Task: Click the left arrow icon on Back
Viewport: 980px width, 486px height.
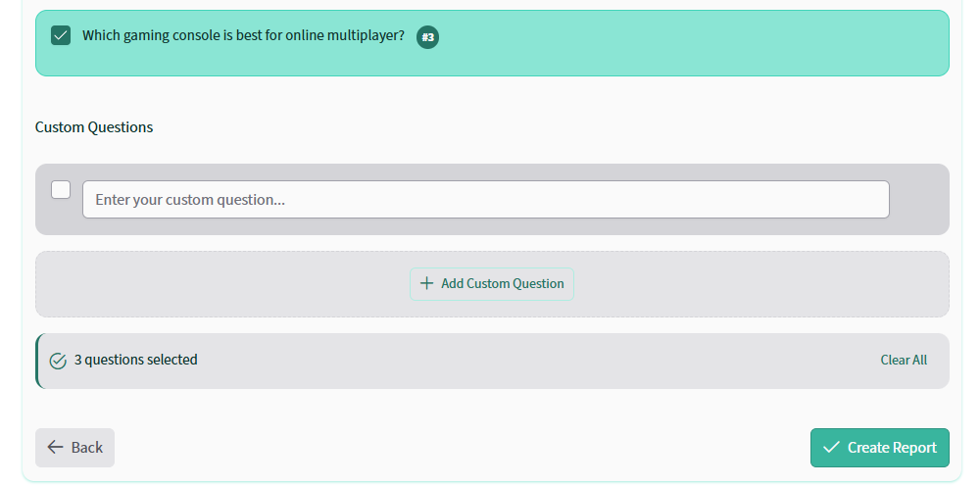Action: tap(55, 448)
